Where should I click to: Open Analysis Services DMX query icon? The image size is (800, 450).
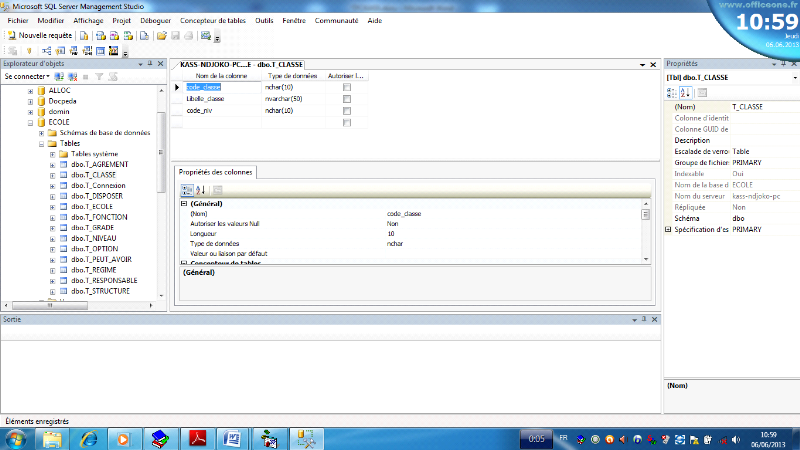coord(114,36)
